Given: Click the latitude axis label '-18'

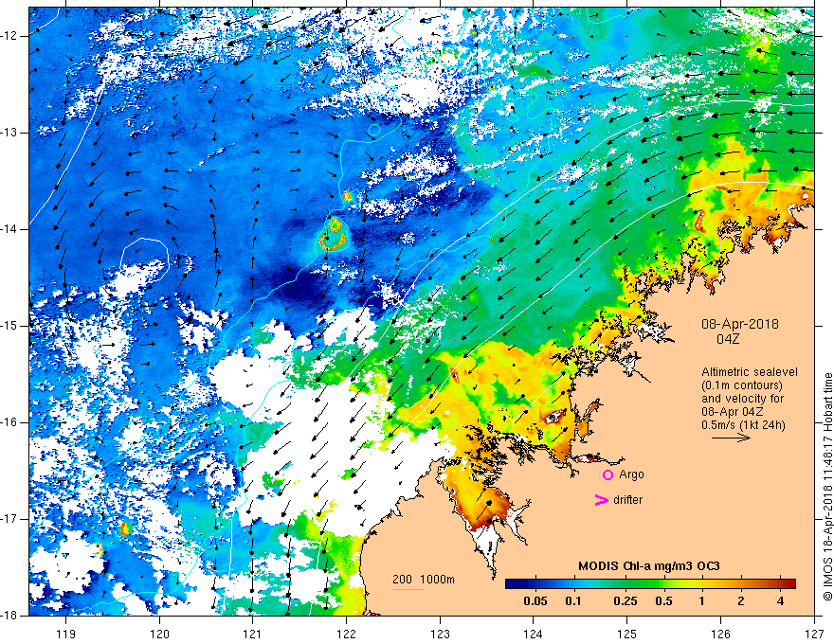Looking at the screenshot, I should [10, 616].
